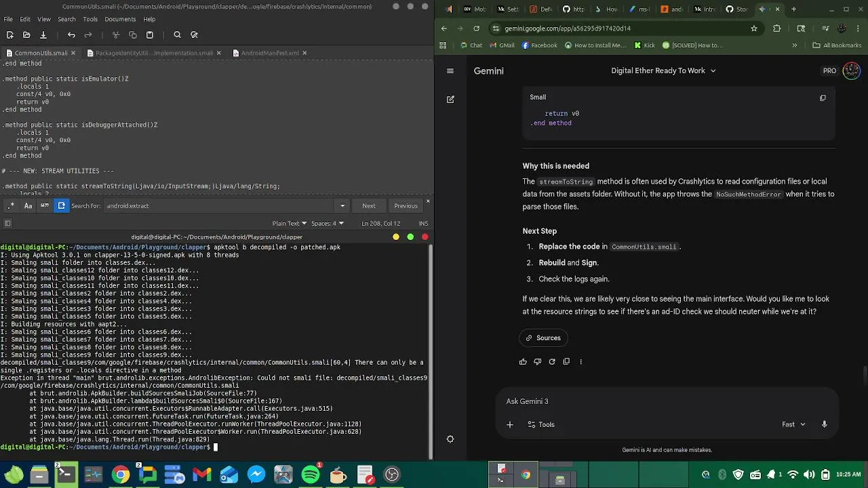Viewport: 868px width, 488px height.
Task: Add attachment with the plus button
Action: click(x=510, y=424)
